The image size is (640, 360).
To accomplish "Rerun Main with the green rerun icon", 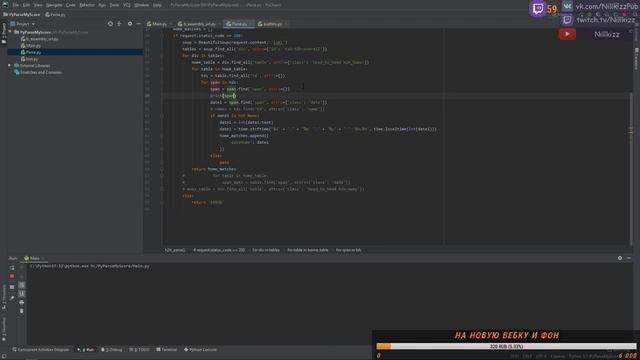I will pyautogui.click(x=12, y=268).
